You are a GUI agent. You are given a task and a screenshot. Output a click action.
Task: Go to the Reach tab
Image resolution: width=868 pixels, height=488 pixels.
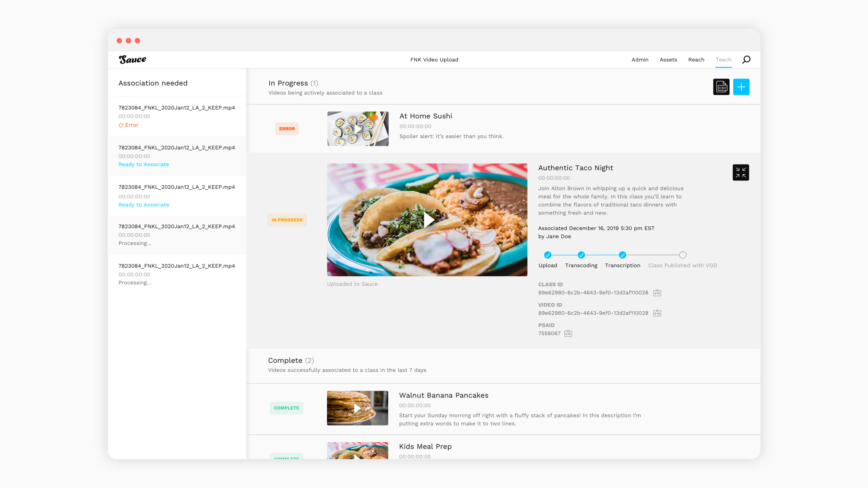point(696,60)
